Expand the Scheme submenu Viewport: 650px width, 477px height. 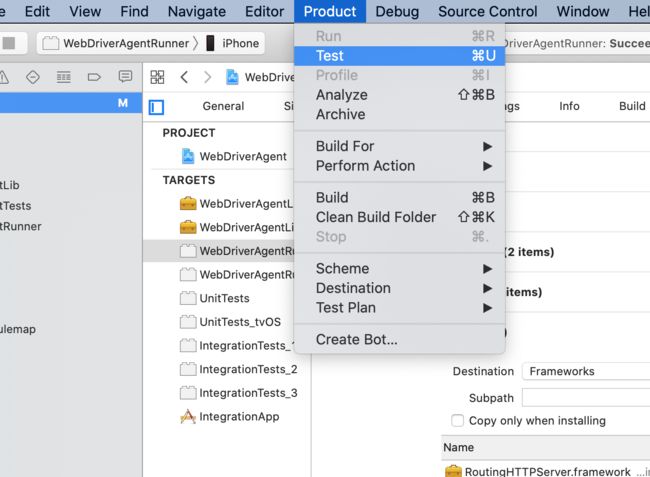click(x=400, y=269)
